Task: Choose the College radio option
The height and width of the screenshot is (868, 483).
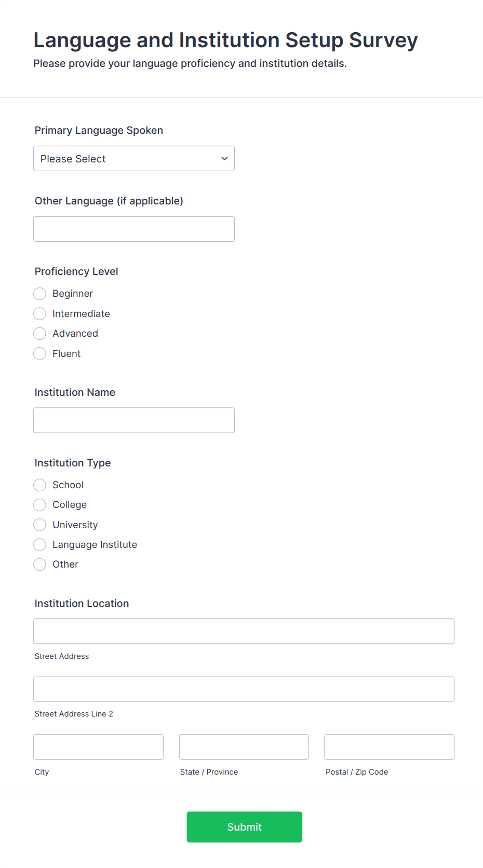Action: (40, 505)
